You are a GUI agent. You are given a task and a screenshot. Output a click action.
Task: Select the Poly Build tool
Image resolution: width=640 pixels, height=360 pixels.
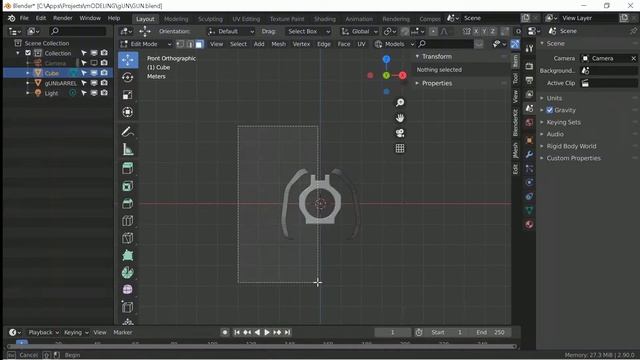(128, 256)
